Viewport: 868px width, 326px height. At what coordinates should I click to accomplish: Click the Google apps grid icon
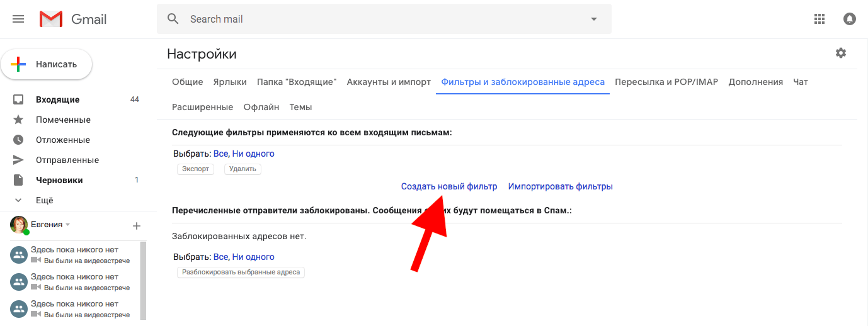(x=819, y=19)
